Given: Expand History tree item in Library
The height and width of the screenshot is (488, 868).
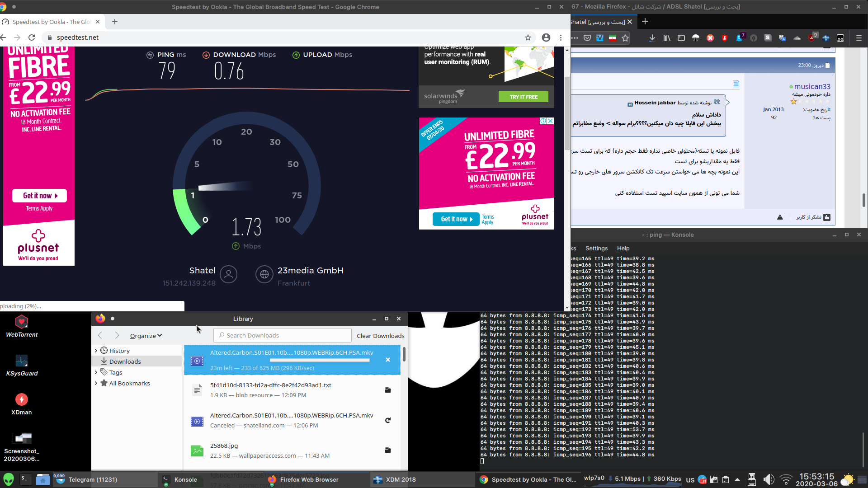Looking at the screenshot, I should (96, 351).
